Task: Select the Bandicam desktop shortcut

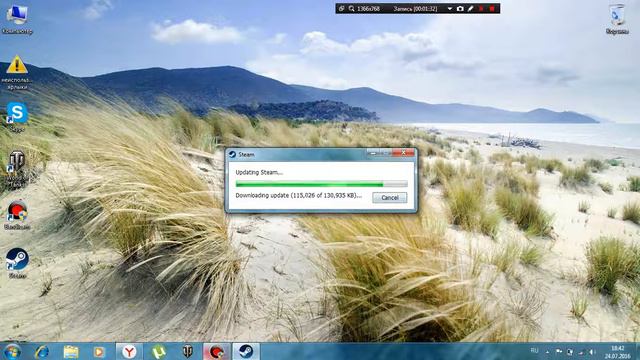Action: [17, 215]
